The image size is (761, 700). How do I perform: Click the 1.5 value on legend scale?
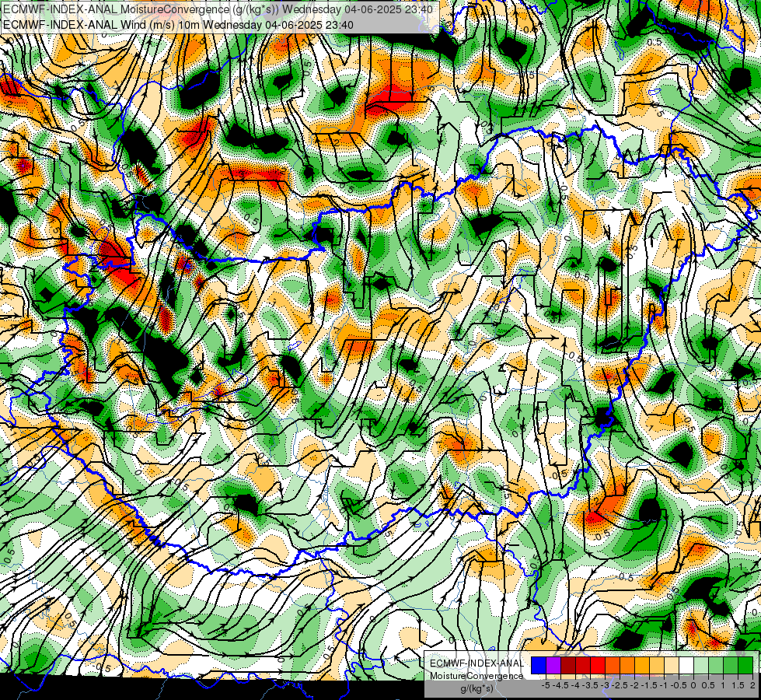(x=738, y=685)
